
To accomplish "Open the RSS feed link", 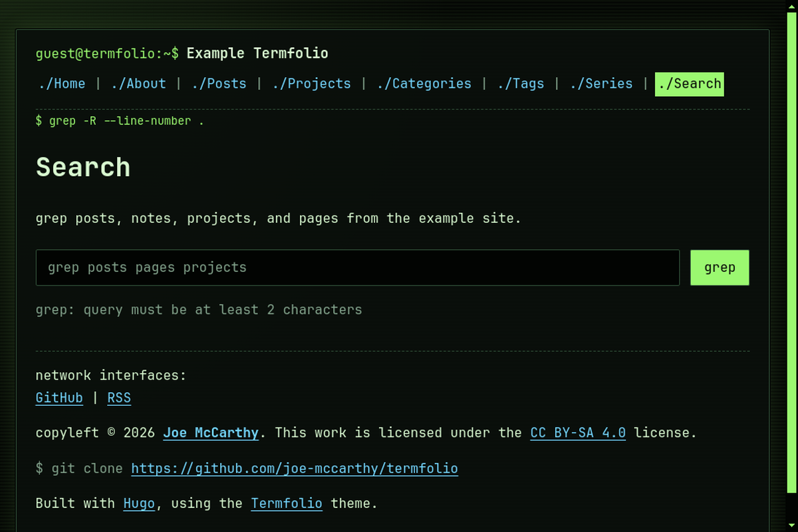I will [x=119, y=398].
